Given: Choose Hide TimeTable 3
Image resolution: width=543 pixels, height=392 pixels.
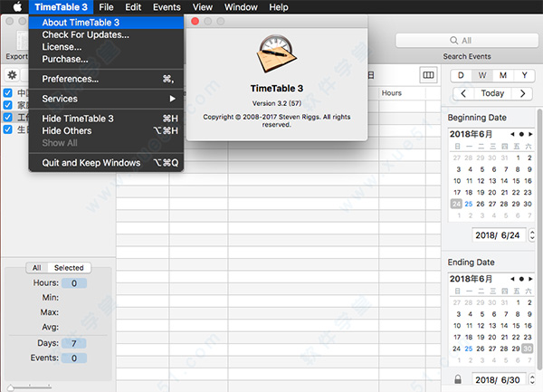Looking at the screenshot, I should [106, 119].
